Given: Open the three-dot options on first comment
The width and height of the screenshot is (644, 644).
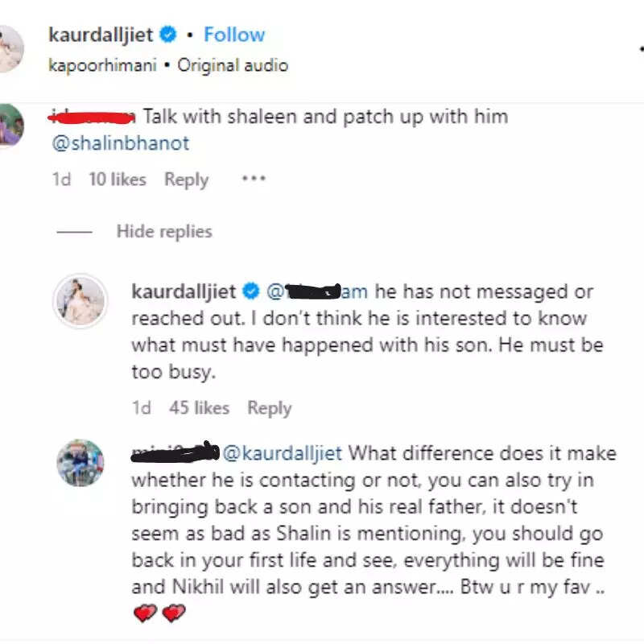Looking at the screenshot, I should pyautogui.click(x=254, y=179).
